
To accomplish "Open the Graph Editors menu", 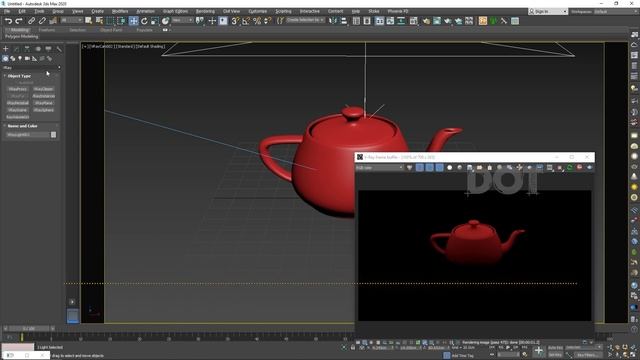I will tap(175, 11).
